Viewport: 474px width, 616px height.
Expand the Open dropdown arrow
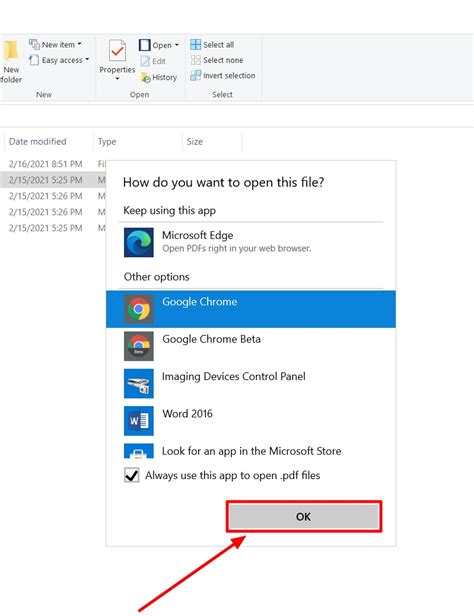(177, 45)
